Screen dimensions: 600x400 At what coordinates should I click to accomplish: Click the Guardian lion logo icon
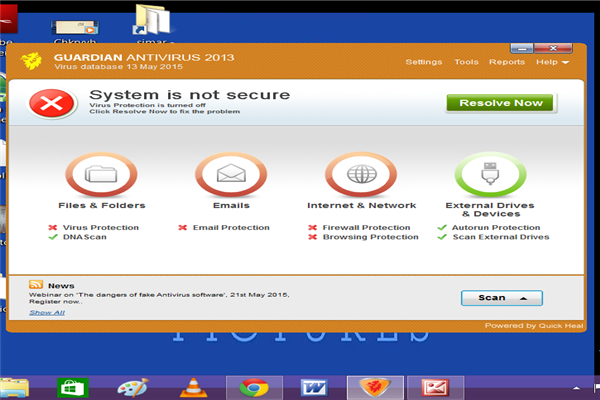click(x=31, y=61)
